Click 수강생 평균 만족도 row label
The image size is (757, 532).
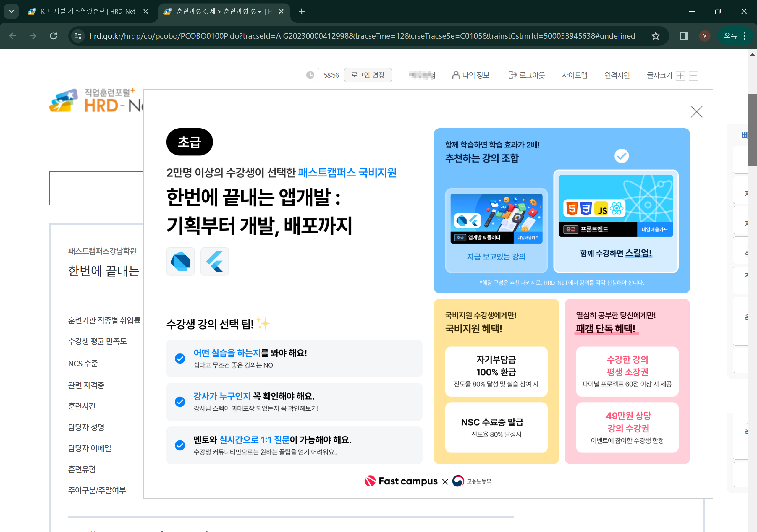97,341
